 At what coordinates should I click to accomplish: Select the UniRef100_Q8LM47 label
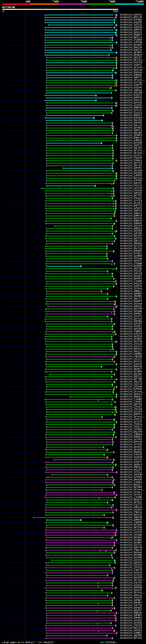point(131,610)
